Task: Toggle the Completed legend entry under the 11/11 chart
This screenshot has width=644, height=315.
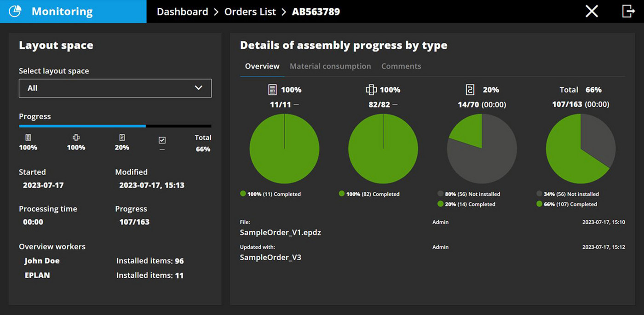Action: [271, 194]
